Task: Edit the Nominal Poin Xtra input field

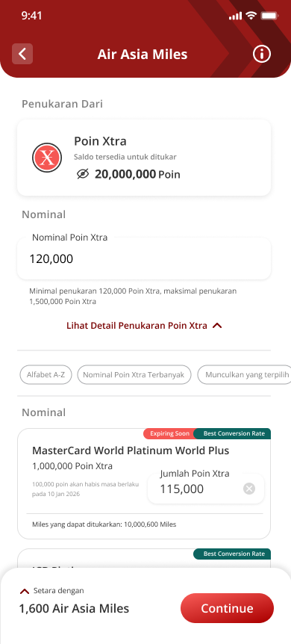Action: [144, 258]
